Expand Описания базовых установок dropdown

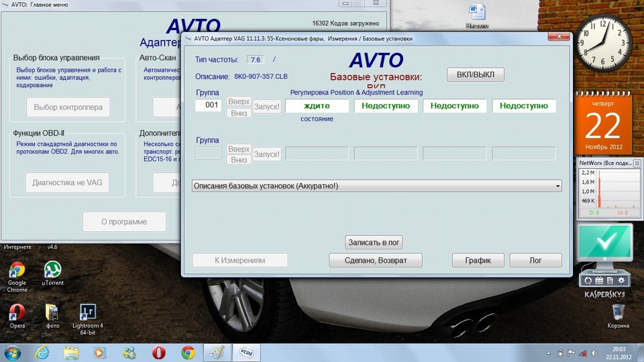(376, 186)
